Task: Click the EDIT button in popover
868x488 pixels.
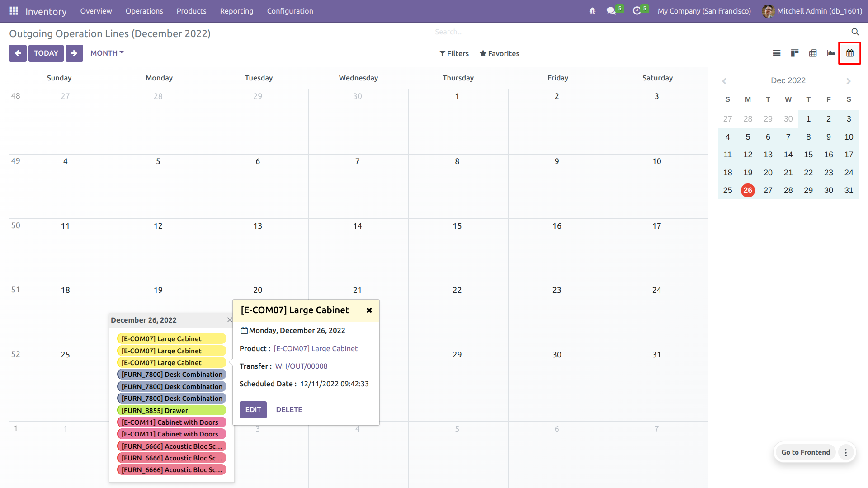Action: click(x=253, y=409)
